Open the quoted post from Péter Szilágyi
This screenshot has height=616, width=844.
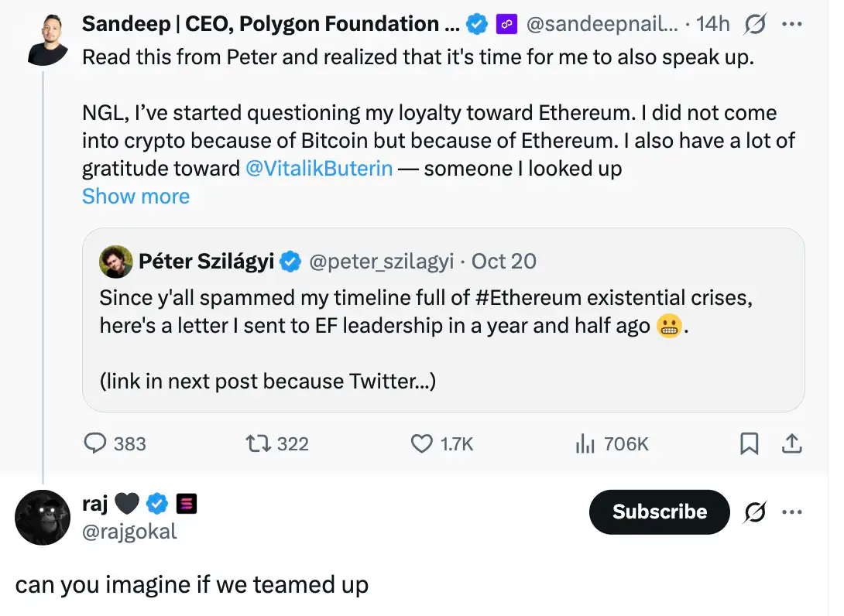[x=443, y=341]
